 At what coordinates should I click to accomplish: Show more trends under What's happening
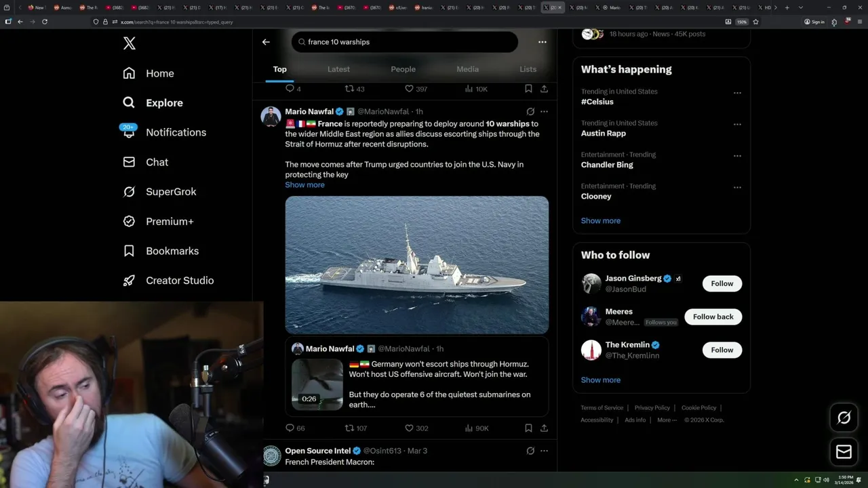point(601,221)
